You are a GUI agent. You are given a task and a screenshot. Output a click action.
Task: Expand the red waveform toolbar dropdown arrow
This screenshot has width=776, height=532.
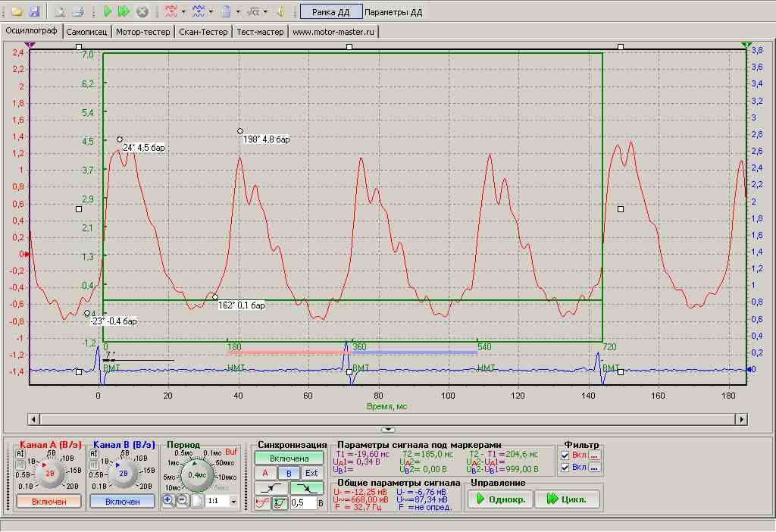[x=183, y=12]
